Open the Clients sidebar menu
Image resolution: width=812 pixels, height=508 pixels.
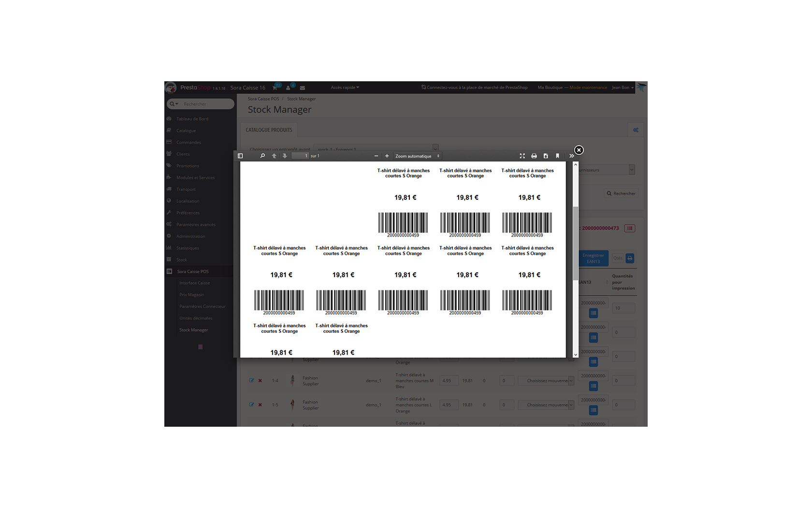click(183, 154)
